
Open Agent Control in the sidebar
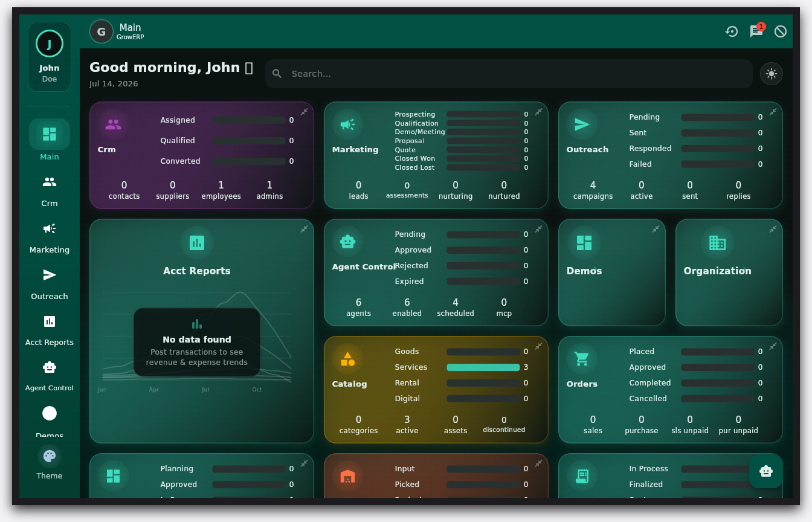coord(50,375)
